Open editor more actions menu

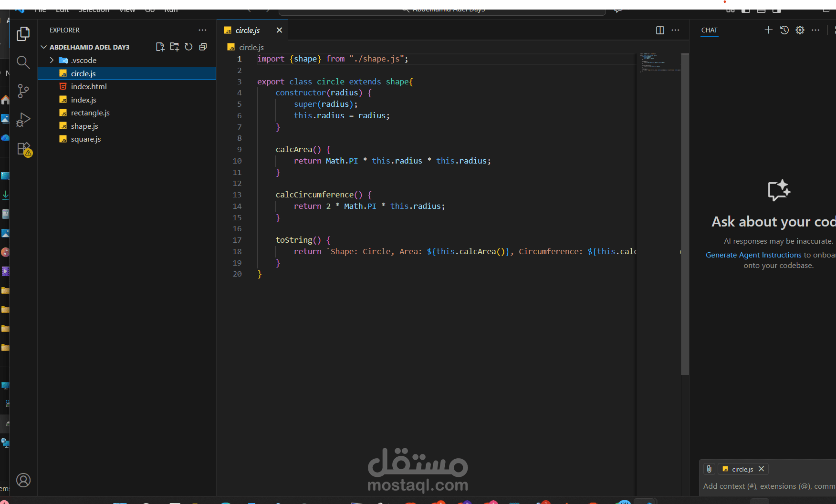click(675, 30)
